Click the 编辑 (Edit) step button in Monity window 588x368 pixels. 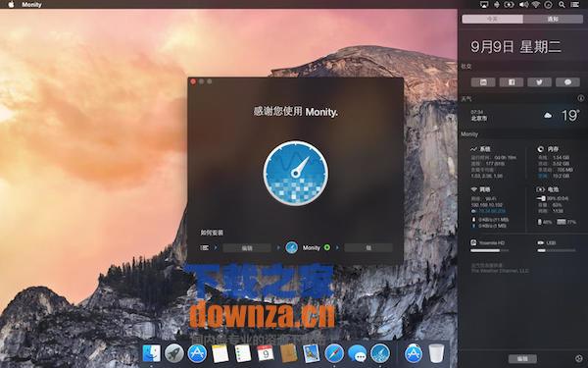(x=247, y=248)
